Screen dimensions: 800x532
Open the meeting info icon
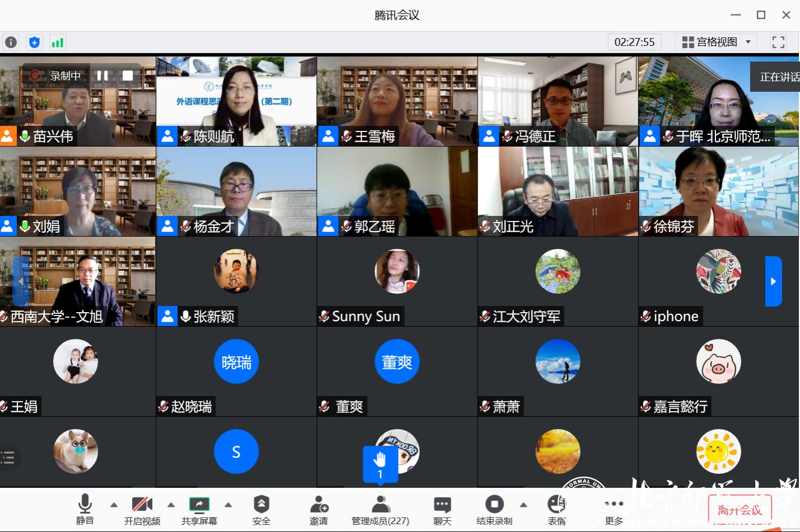pyautogui.click(x=11, y=43)
